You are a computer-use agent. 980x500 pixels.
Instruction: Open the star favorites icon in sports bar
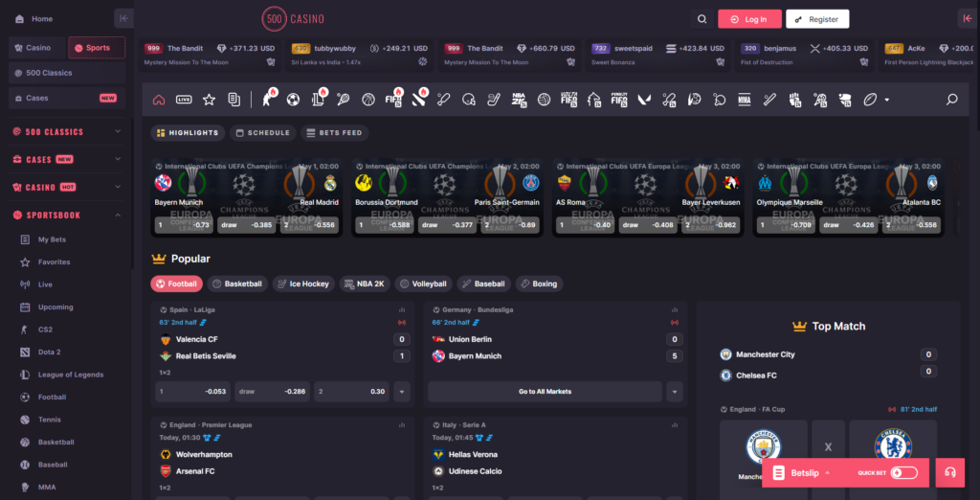point(209,100)
